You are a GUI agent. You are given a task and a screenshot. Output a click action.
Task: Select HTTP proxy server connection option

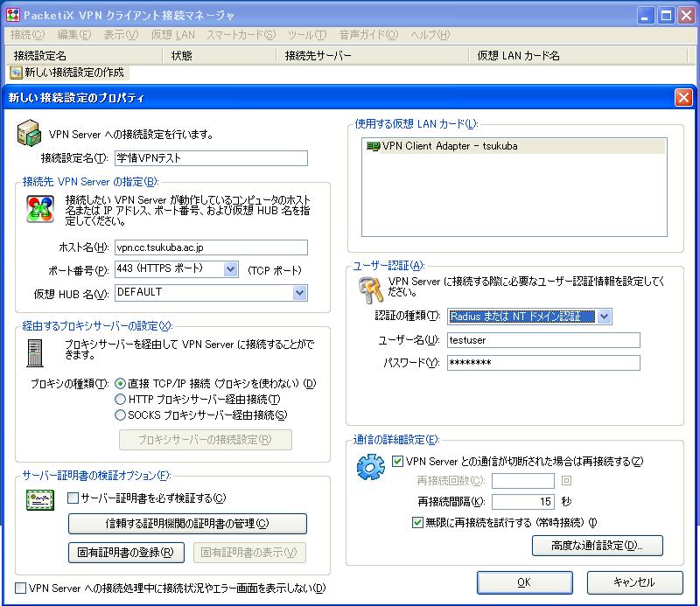120,399
